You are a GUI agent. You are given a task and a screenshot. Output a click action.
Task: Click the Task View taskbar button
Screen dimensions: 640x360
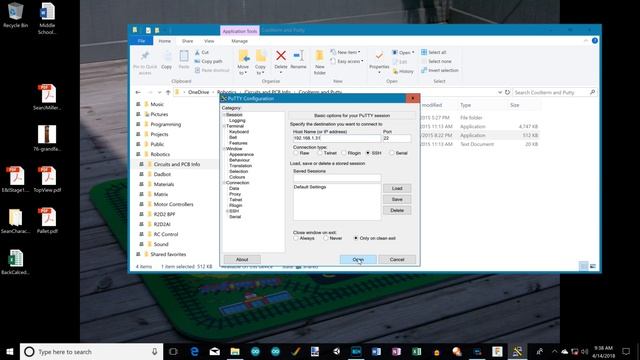(173, 351)
